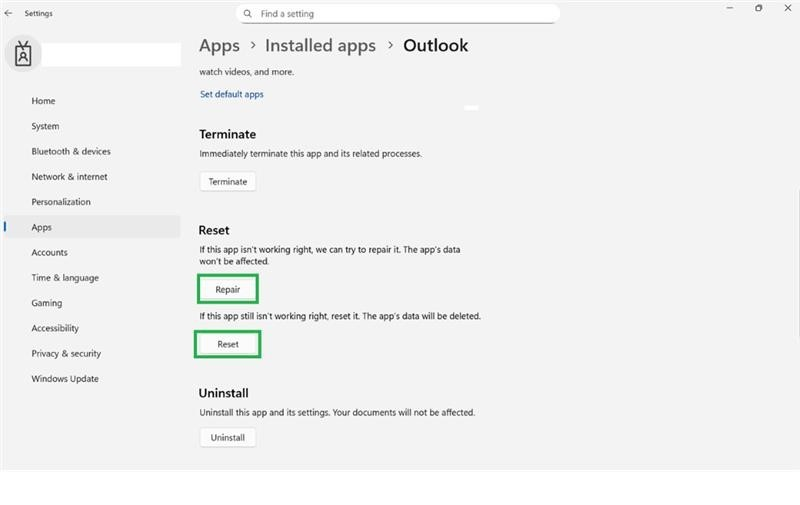Click the search magnifier icon
Screen dimensions: 800x505
point(247,14)
